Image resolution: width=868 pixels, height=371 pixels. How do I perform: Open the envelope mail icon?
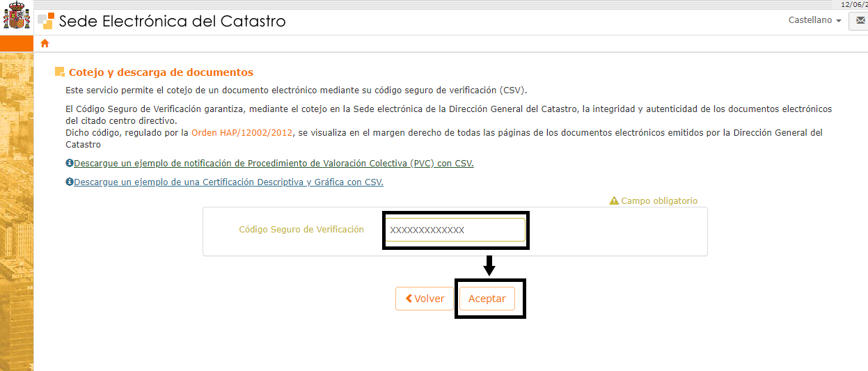point(858,21)
